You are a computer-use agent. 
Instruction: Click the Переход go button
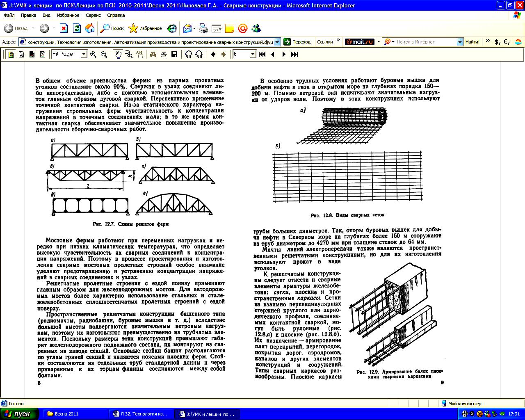(x=298, y=42)
